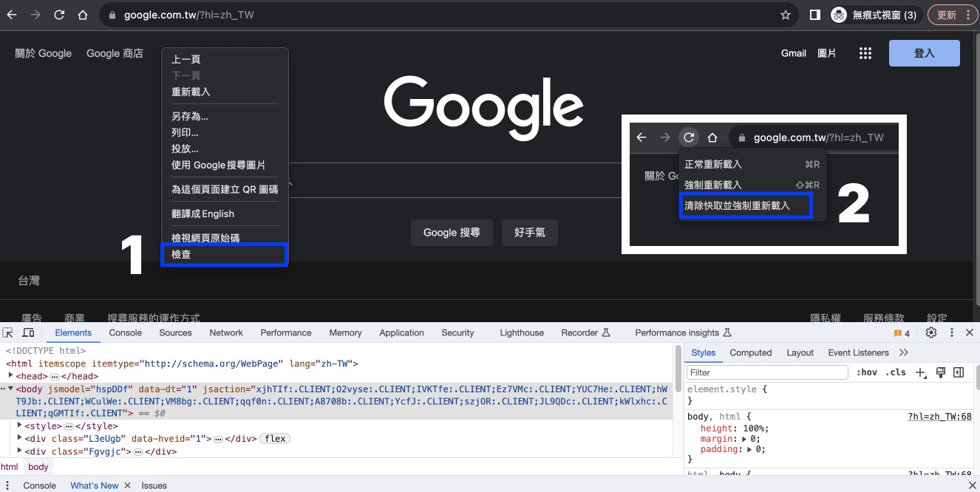Open the issues counter showing 4
Image resolution: width=980 pixels, height=492 pixels.
[x=902, y=333]
